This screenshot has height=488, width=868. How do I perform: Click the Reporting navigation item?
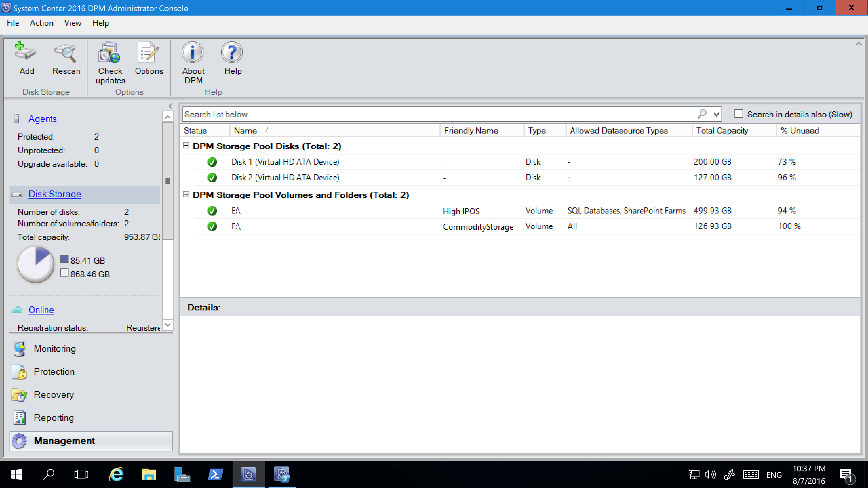tap(54, 417)
